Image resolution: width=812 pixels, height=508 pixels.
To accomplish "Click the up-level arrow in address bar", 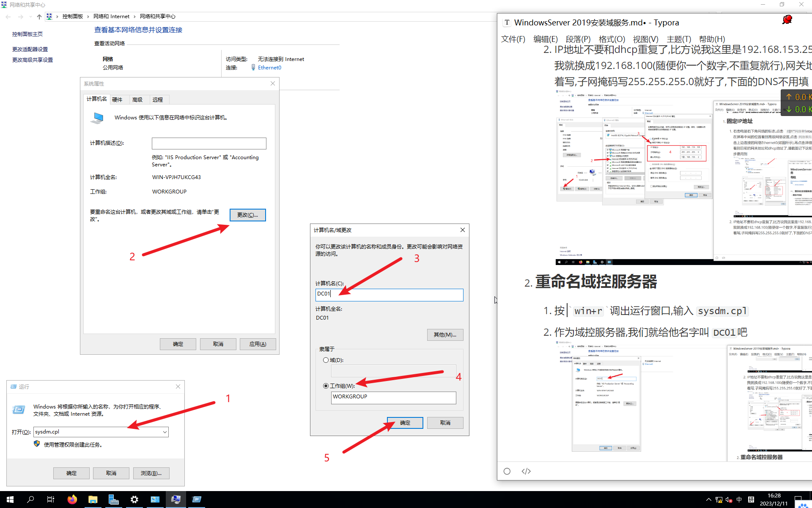I will click(x=39, y=17).
